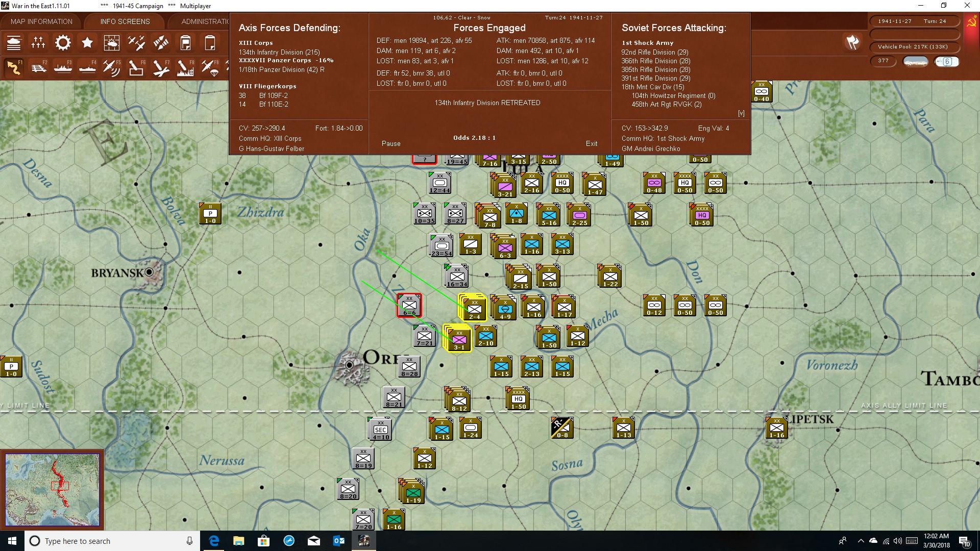Viewport: 980px width, 551px height.
Task: Open Microsoft Edge from the taskbar
Action: tap(214, 541)
